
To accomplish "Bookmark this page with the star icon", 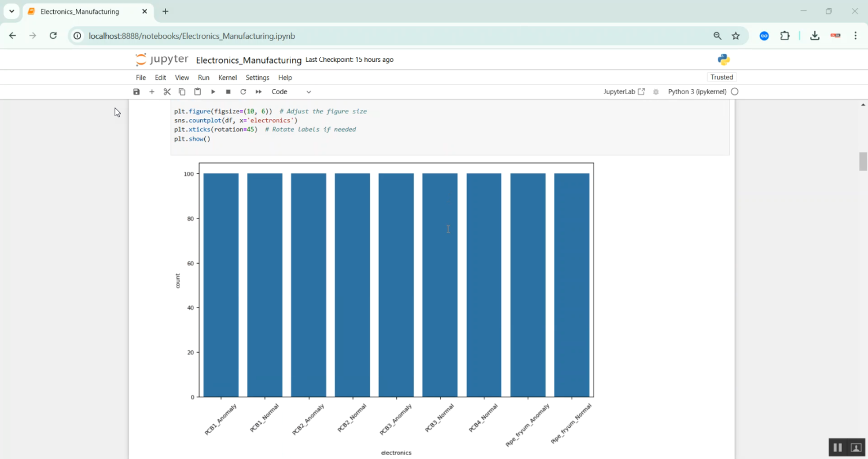I will pos(735,36).
